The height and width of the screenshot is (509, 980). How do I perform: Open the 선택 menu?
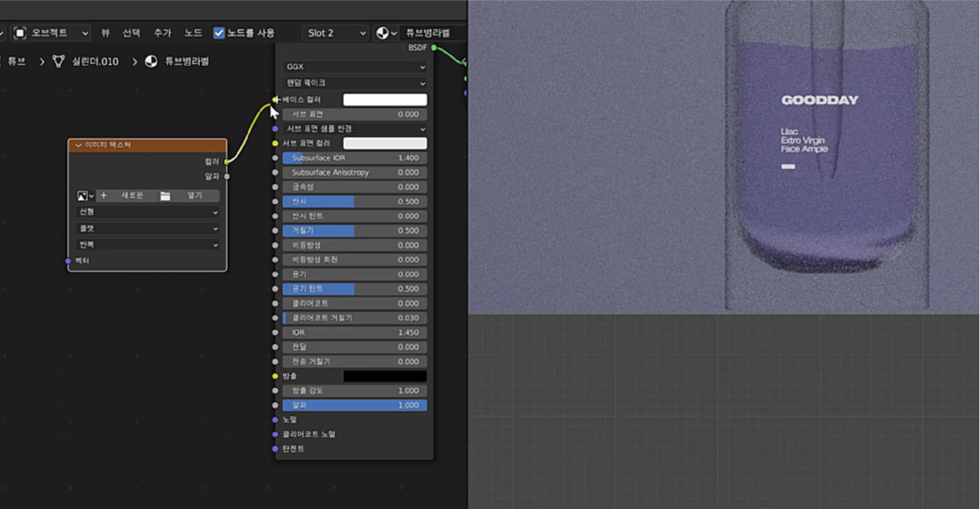pyautogui.click(x=131, y=33)
